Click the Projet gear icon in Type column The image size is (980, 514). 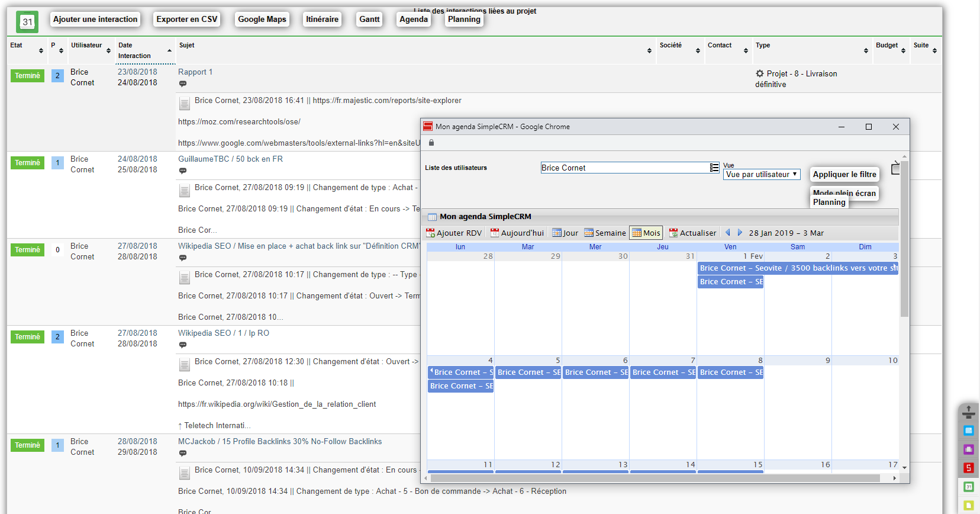(760, 73)
